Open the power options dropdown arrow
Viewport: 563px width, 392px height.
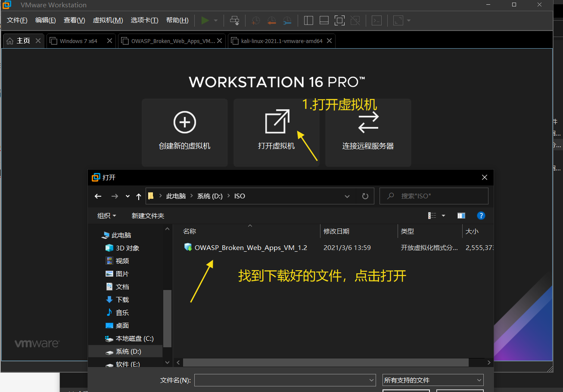pos(216,20)
